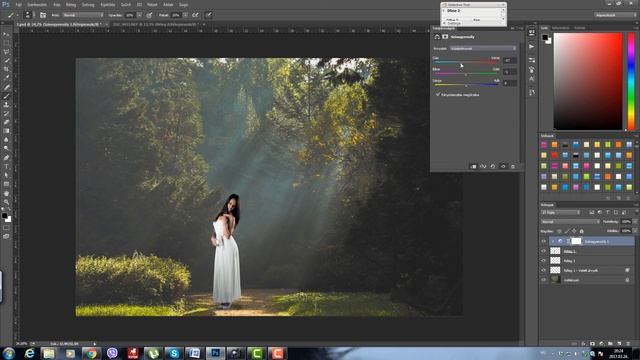Open the second menu (Edit)
Screen dimensions: 640x360
37,4
